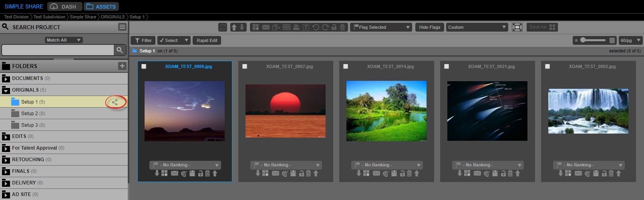Open the Flag Selected dropdown

coord(382,27)
